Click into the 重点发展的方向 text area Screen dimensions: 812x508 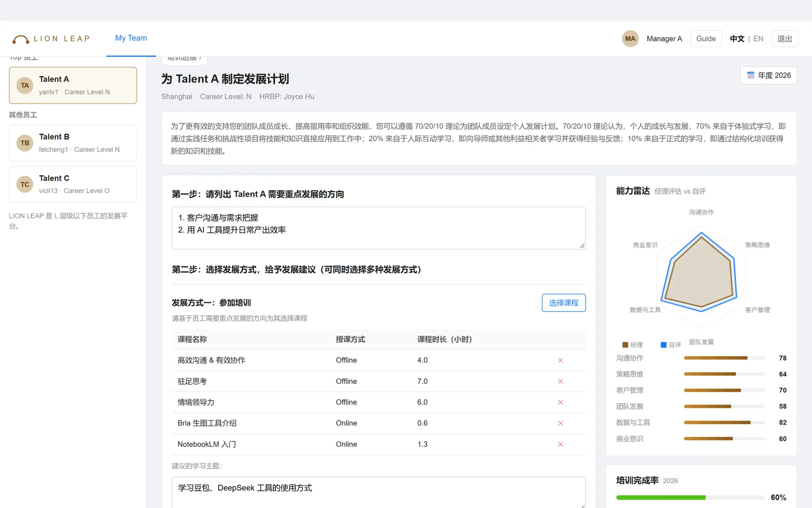pos(379,228)
